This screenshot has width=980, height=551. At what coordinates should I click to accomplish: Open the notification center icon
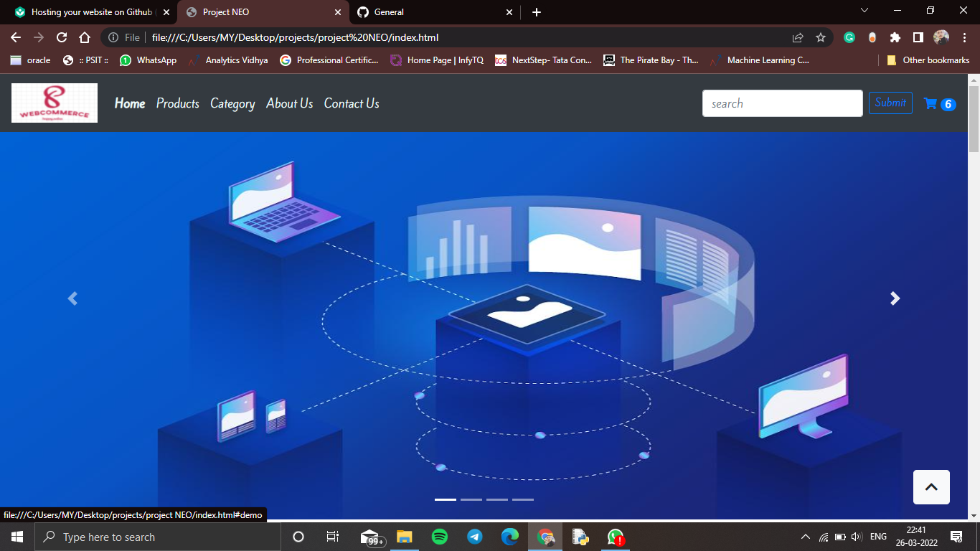click(x=956, y=537)
